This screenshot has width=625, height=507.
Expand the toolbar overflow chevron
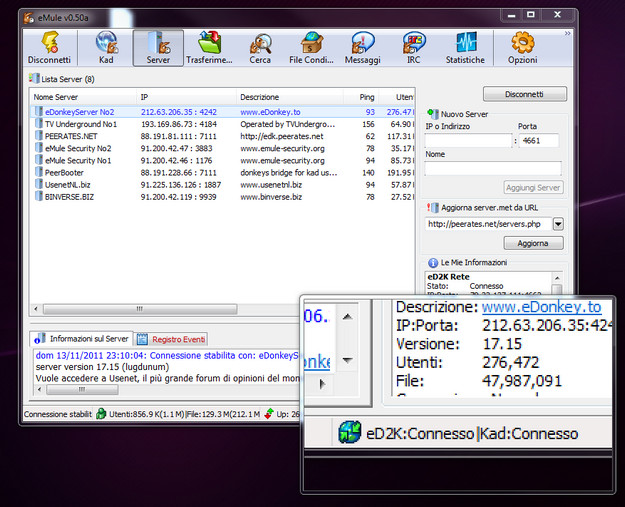tap(567, 33)
